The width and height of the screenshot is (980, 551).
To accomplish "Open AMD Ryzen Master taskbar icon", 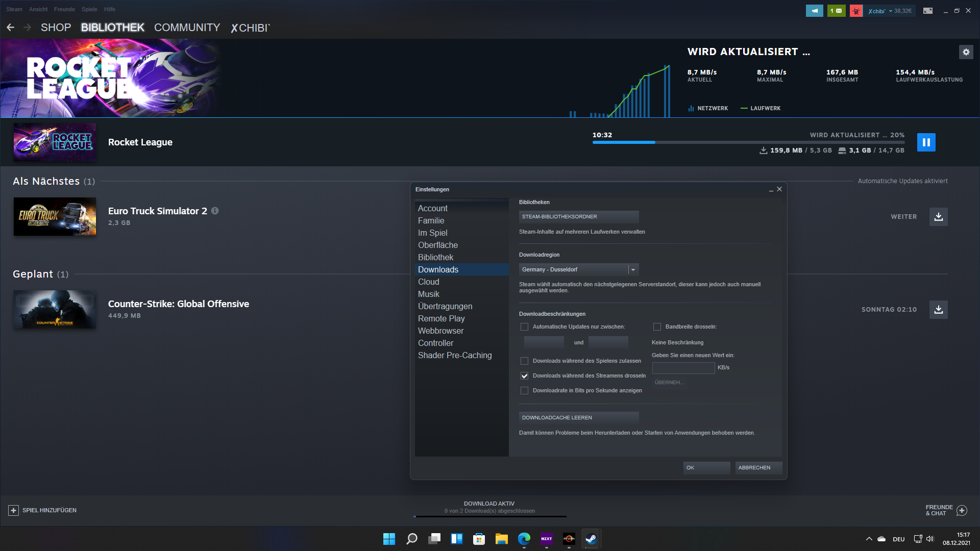I will [x=569, y=539].
